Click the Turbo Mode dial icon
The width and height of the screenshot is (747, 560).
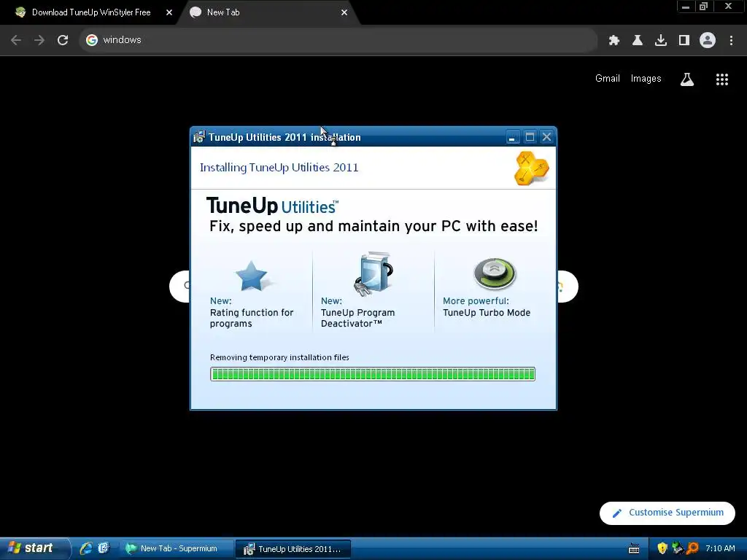(x=495, y=274)
